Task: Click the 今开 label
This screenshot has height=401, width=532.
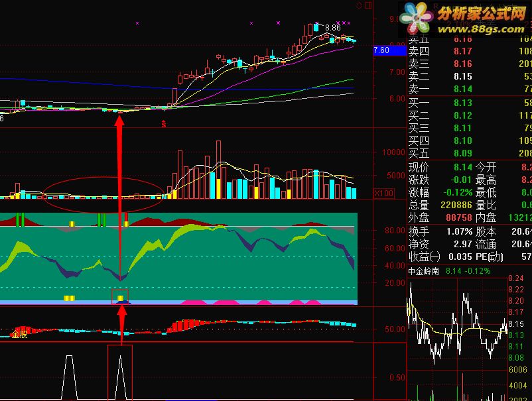Action: click(486, 167)
